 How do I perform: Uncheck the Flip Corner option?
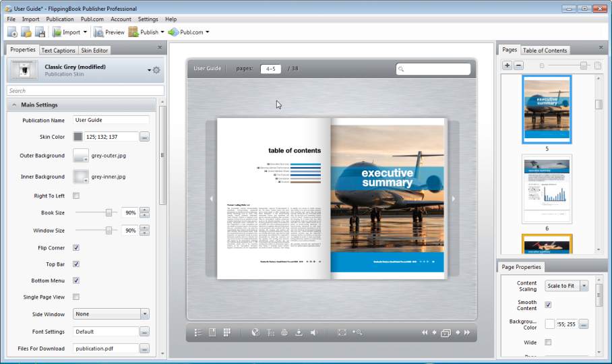(76, 248)
